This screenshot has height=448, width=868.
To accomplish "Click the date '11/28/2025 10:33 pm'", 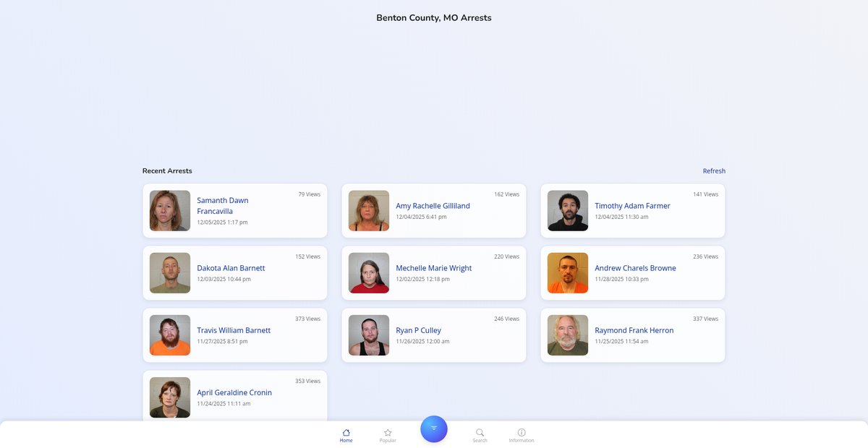I will click(622, 279).
